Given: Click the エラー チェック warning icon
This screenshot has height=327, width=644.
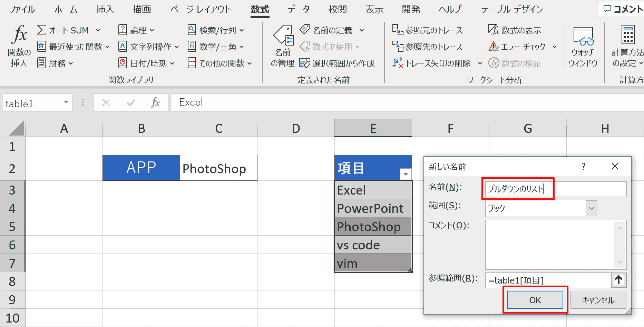Looking at the screenshot, I should coord(494,46).
